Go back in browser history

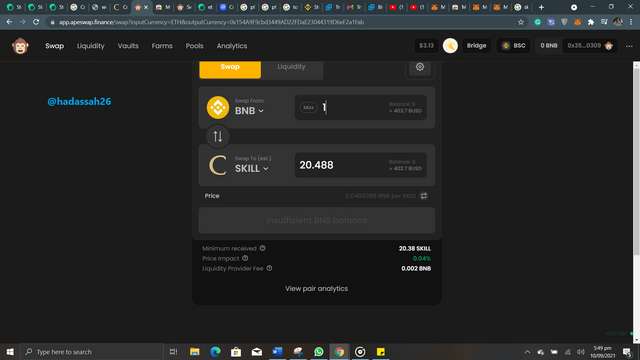click(9, 22)
